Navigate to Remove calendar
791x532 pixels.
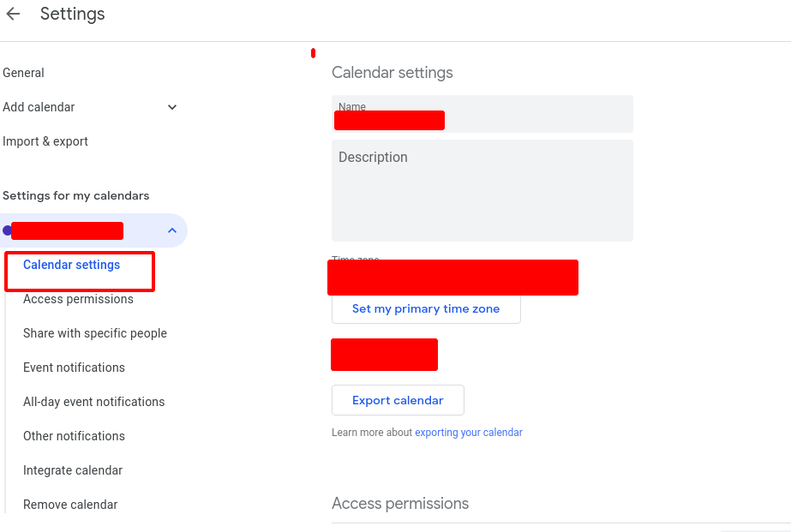[70, 505]
